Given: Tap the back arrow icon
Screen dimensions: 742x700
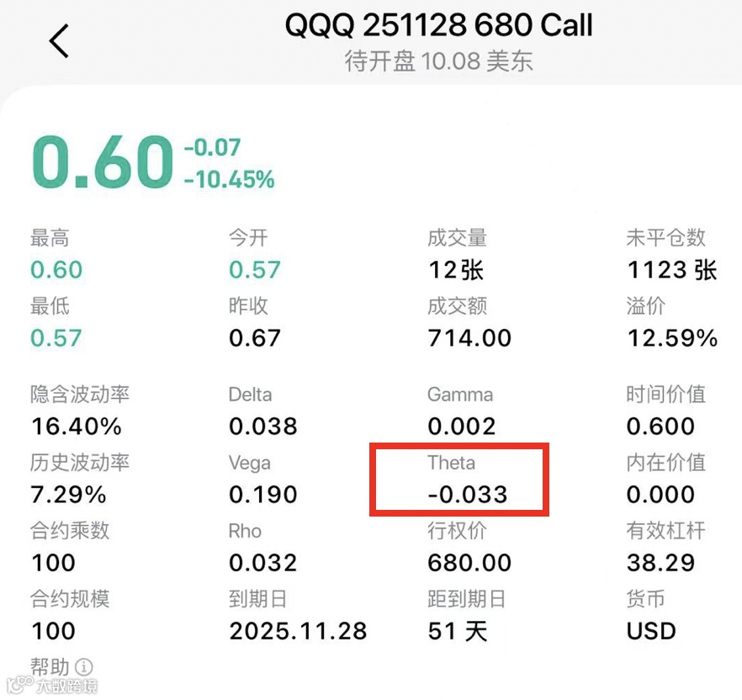Looking at the screenshot, I should 59,40.
